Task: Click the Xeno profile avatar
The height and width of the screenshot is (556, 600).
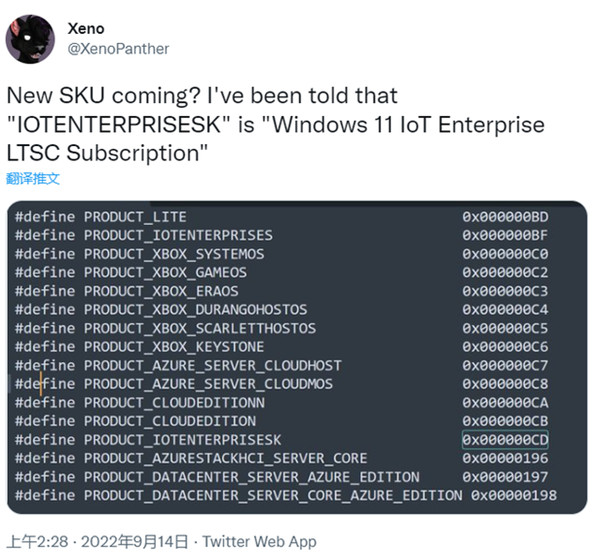Action: point(31,38)
